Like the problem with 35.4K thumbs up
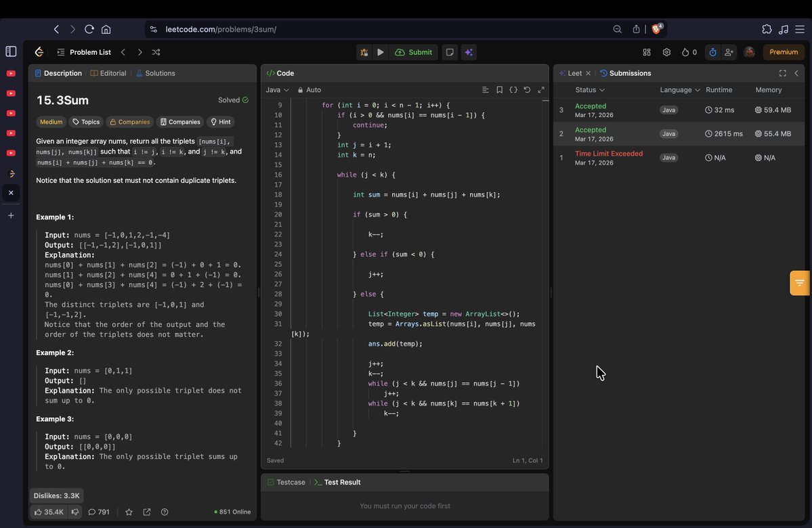This screenshot has width=812, height=528. (49, 512)
